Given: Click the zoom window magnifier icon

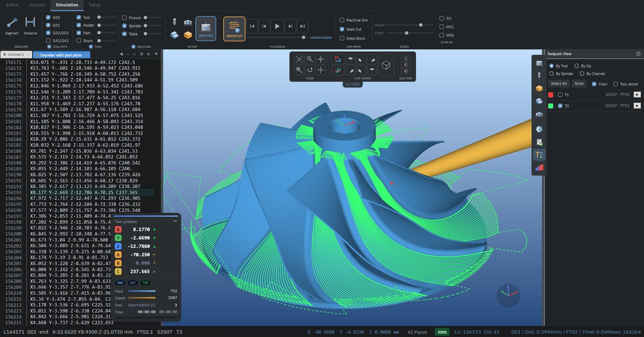Looking at the screenshot, I should coord(310,59).
